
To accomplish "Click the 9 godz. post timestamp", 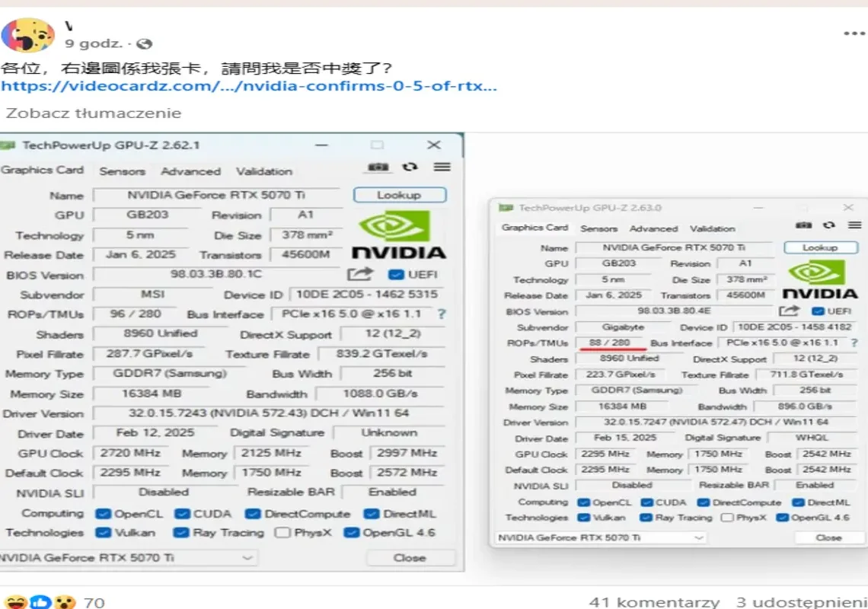I will 94,43.
